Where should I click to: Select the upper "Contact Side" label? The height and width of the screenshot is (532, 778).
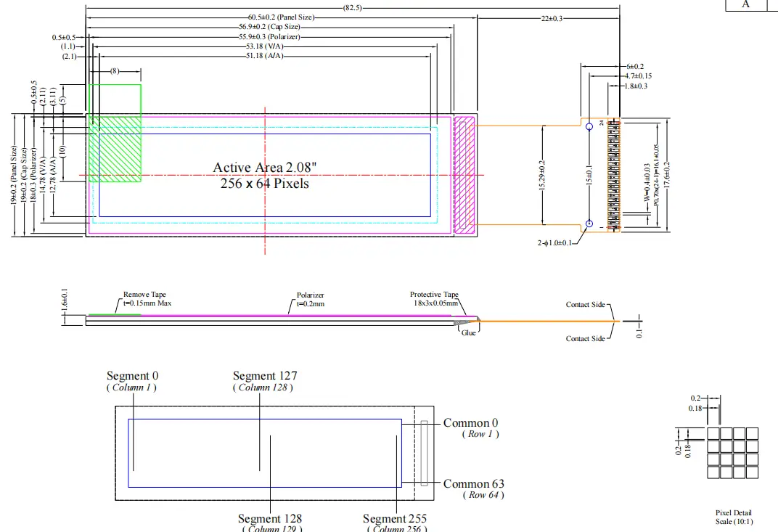click(586, 305)
